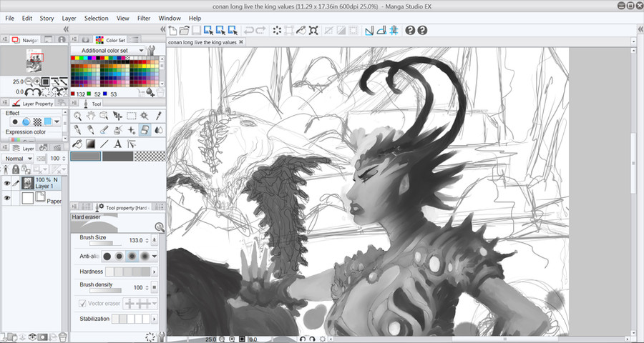This screenshot has height=343, width=644.
Task: Click Open file folder icon
Action: click(185, 30)
